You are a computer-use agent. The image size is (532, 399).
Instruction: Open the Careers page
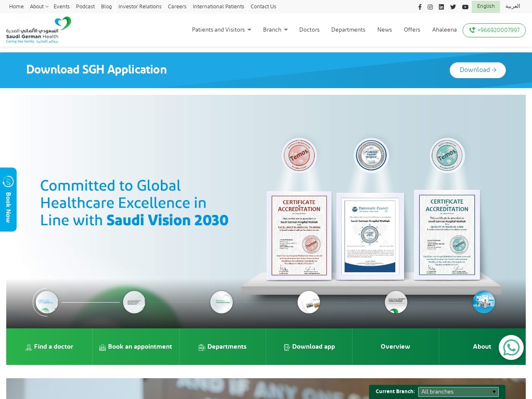click(x=177, y=7)
